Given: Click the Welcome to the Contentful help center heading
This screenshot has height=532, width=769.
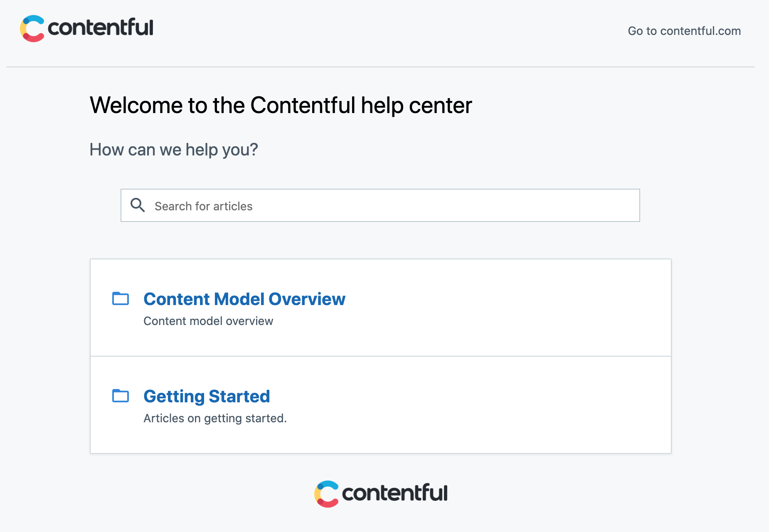Looking at the screenshot, I should pos(281,105).
